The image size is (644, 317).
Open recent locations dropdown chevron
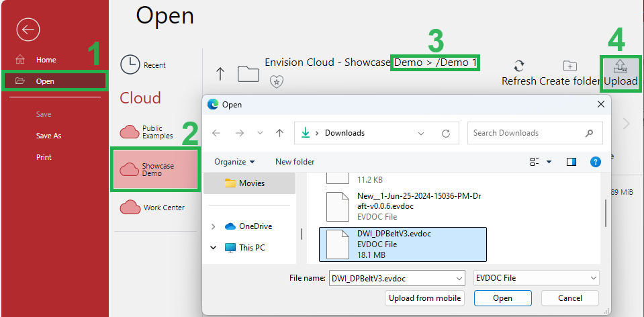260,133
